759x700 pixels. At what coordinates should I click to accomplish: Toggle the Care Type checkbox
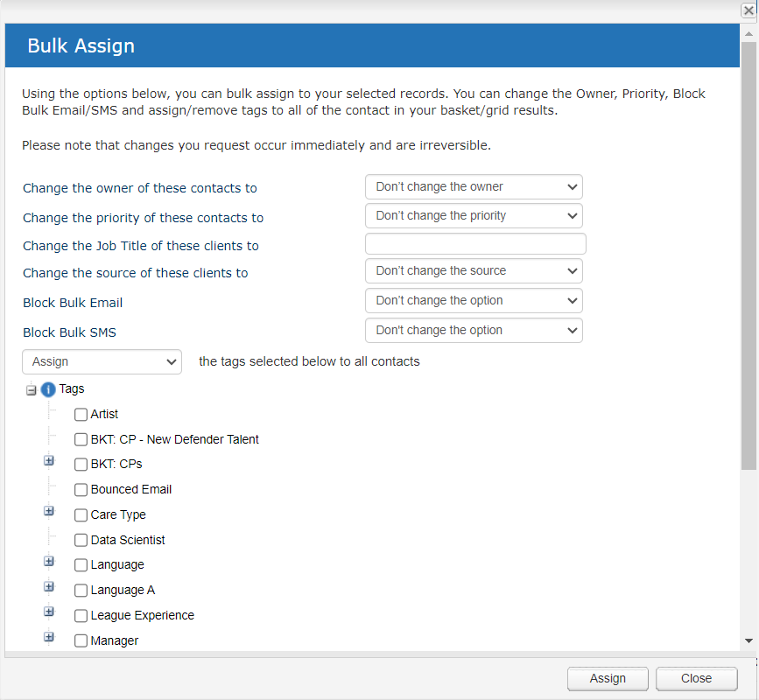(x=81, y=515)
